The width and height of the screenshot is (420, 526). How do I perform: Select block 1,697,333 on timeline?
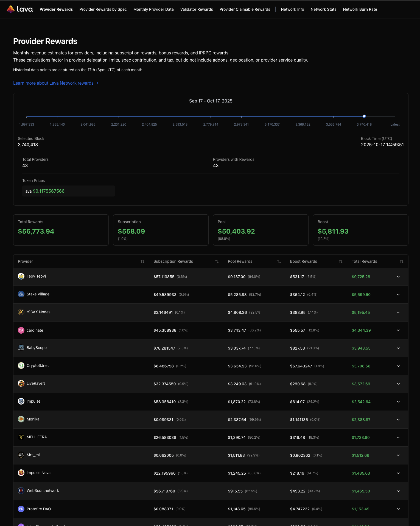(27, 124)
